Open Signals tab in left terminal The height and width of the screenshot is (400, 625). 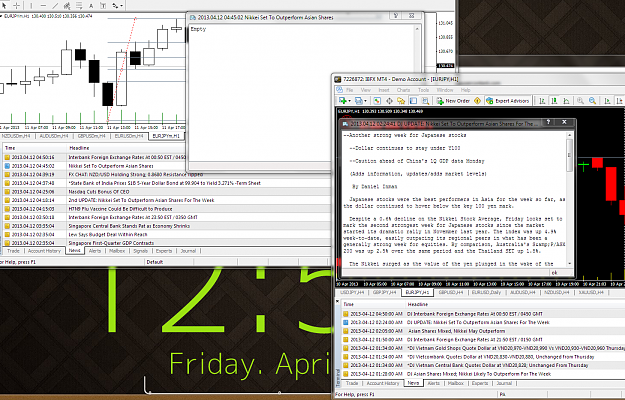(140, 251)
